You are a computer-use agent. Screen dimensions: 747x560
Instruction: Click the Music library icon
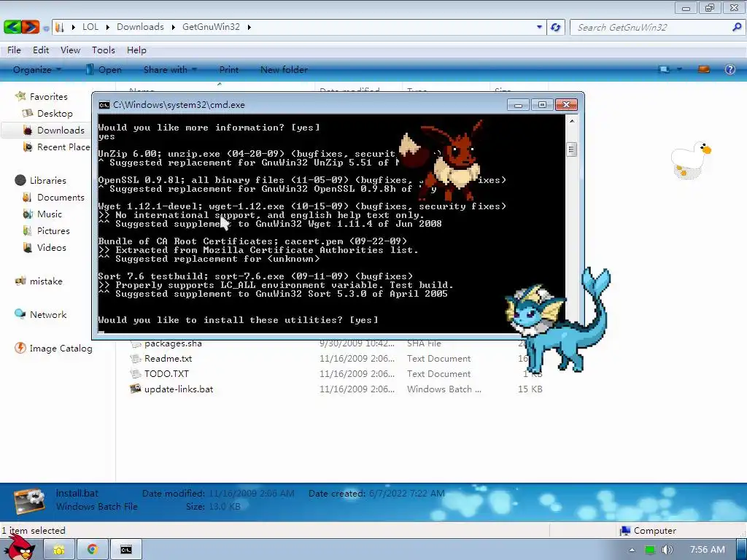28,214
